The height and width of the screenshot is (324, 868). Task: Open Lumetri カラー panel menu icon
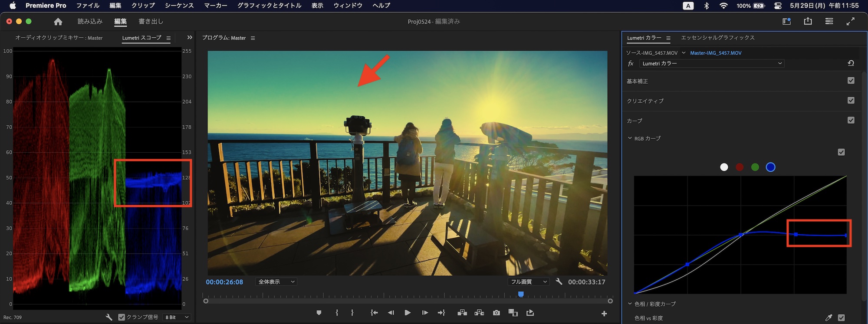[668, 38]
